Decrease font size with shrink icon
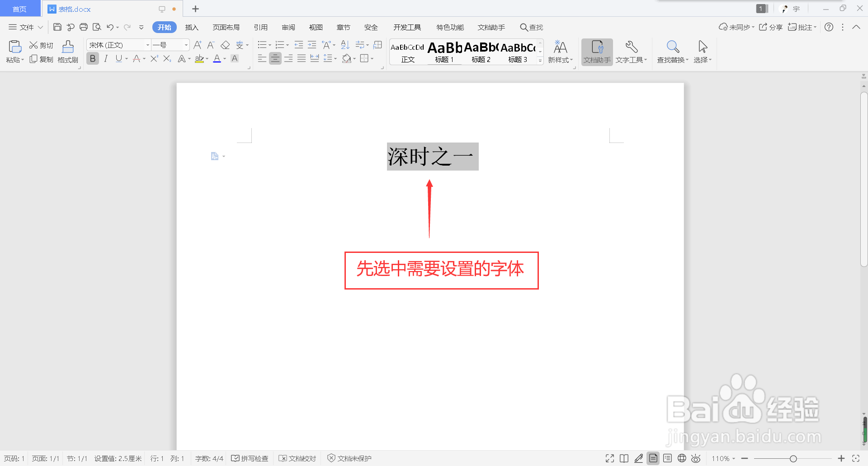This screenshot has height=466, width=868. click(211, 45)
